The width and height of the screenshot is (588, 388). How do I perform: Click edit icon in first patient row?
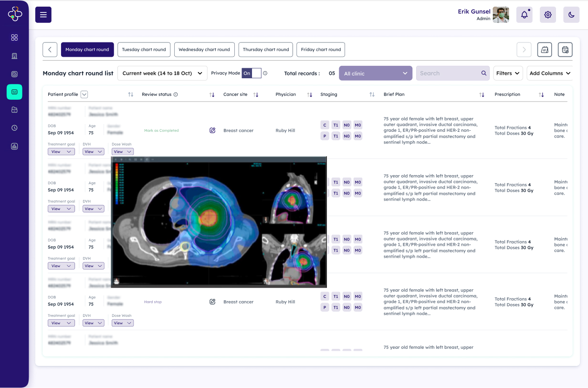(x=212, y=130)
